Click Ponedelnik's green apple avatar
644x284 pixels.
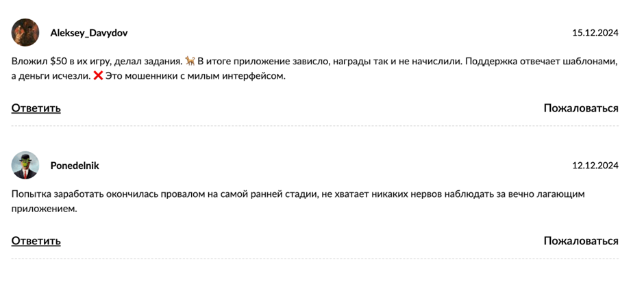(25, 165)
